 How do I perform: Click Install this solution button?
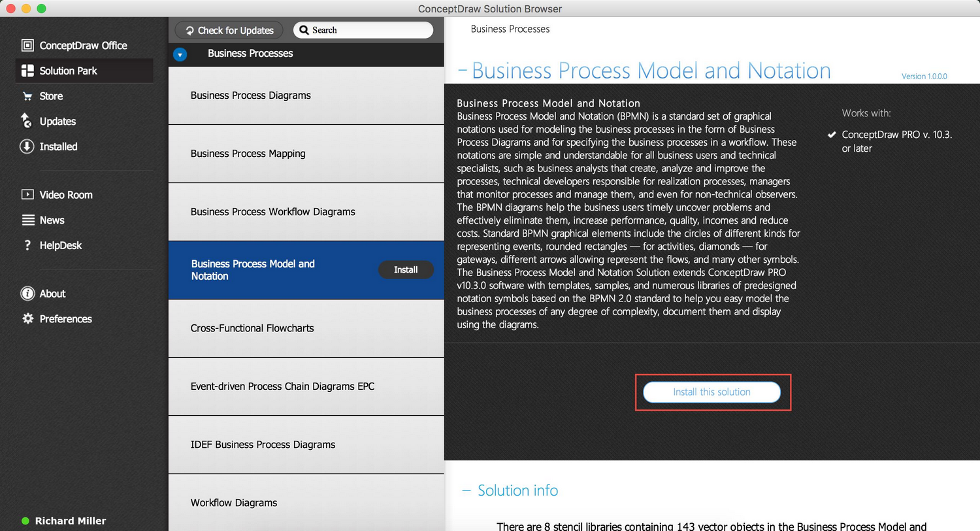click(x=711, y=392)
